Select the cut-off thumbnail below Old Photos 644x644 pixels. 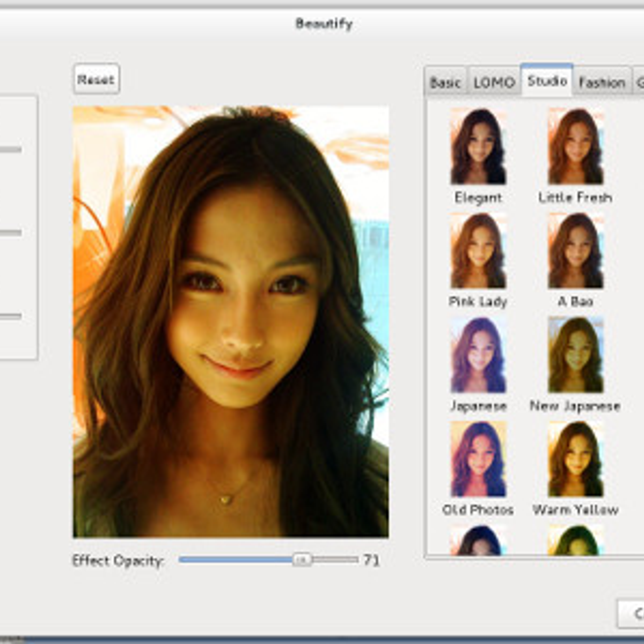(x=478, y=541)
